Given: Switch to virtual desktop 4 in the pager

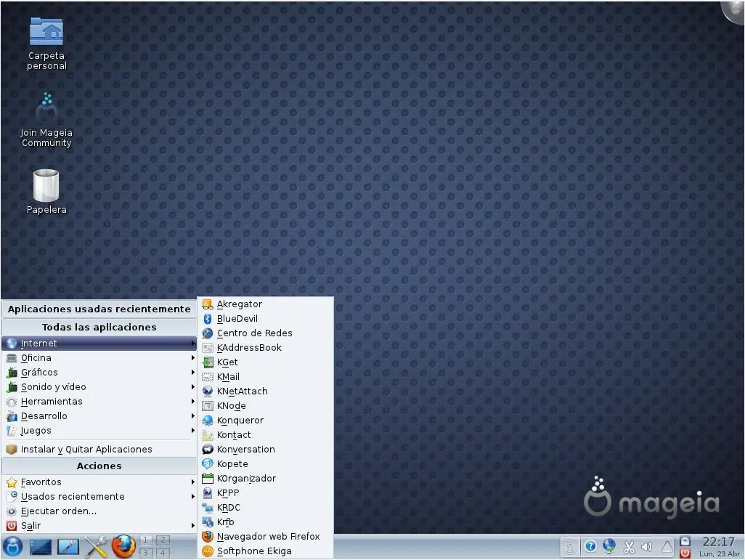Looking at the screenshot, I should coord(163,553).
